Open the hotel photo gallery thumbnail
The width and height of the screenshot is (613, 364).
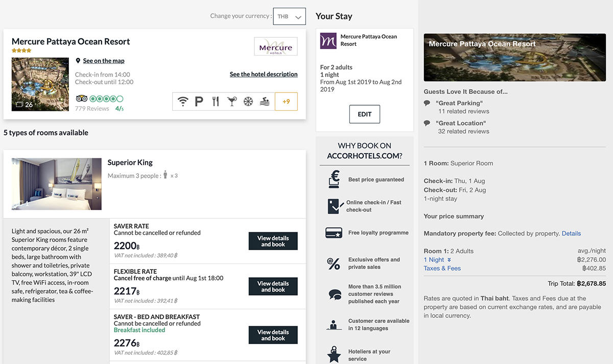point(40,84)
